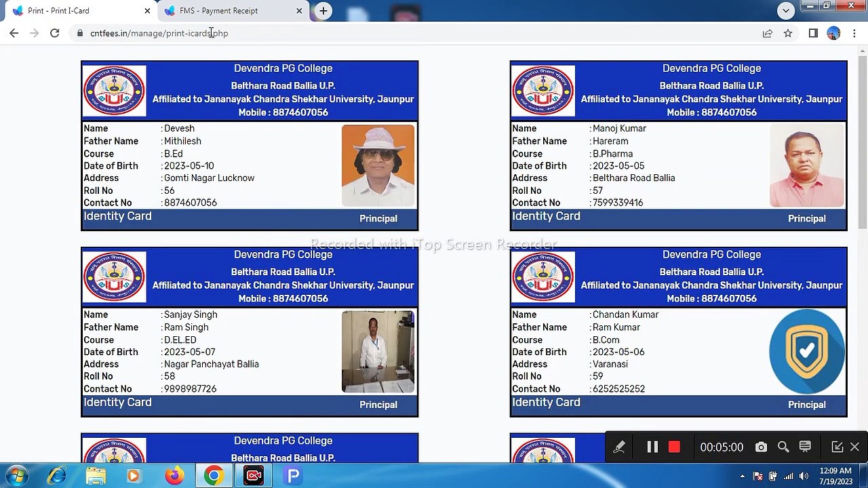Open Windows Explorer from the taskbar
This screenshot has width=868, height=488.
96,476
